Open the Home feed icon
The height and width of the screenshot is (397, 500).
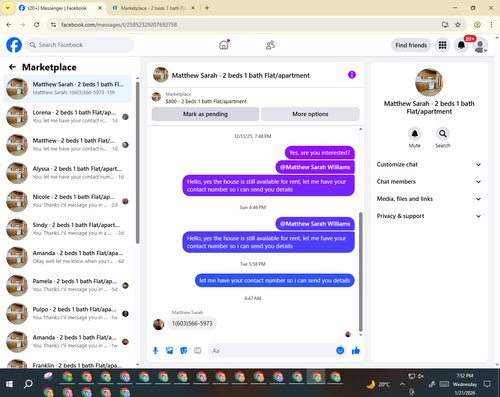click(224, 45)
